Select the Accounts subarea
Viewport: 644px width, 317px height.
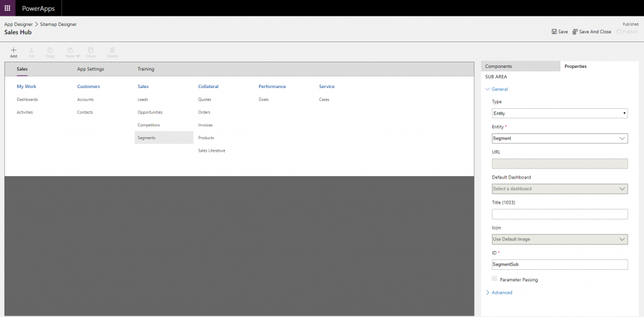[85, 99]
